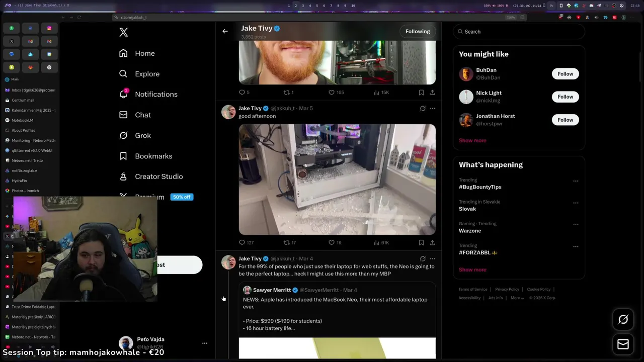Open the #FORZABBL trend
The image size is (644, 362).
pyautogui.click(x=478, y=253)
